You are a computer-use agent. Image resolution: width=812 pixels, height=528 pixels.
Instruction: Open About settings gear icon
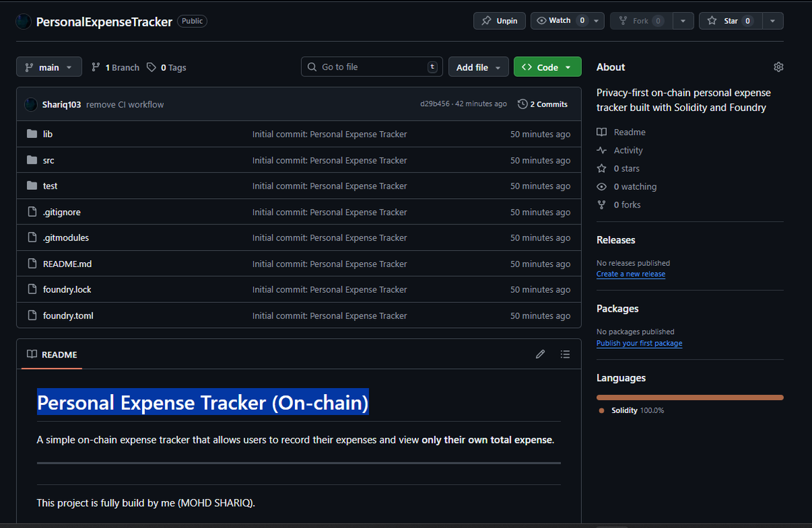(x=778, y=67)
